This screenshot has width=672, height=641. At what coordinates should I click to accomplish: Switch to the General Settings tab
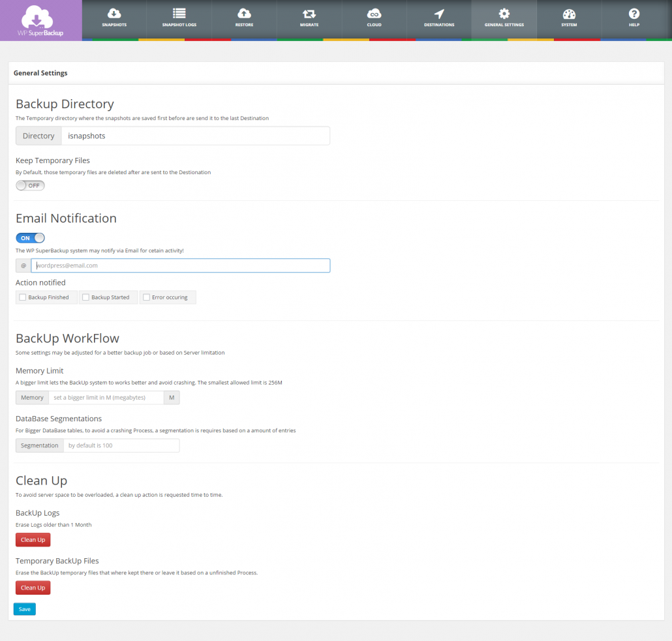[504, 20]
